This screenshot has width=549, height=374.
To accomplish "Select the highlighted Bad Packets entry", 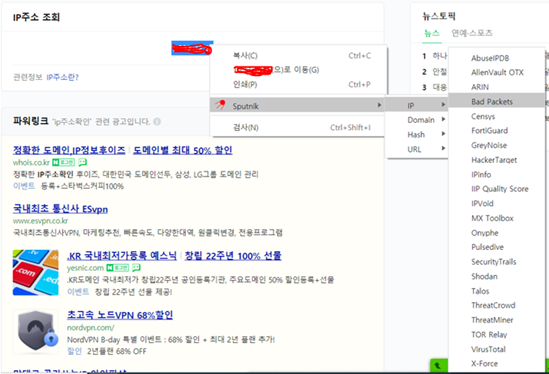I will click(x=496, y=102).
